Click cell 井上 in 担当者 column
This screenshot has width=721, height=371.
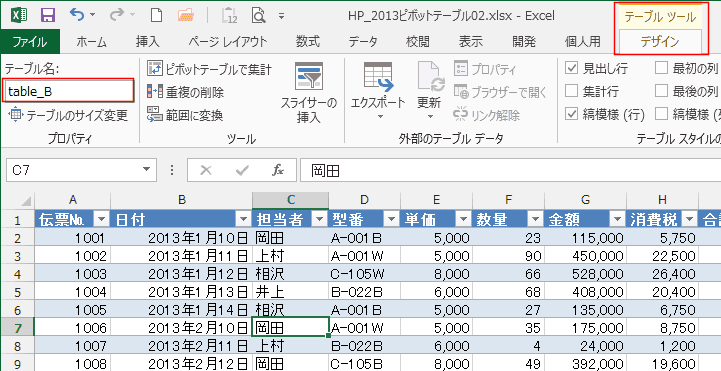click(290, 292)
